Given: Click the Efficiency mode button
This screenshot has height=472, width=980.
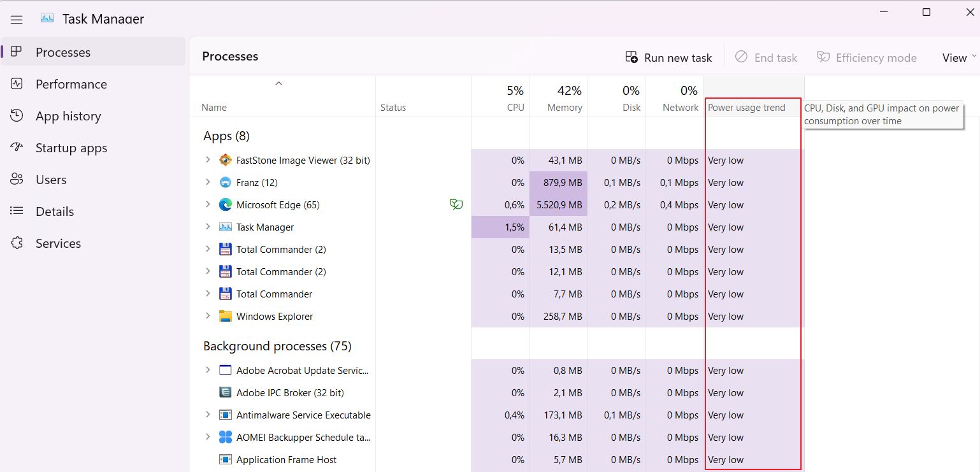Looking at the screenshot, I should (867, 58).
